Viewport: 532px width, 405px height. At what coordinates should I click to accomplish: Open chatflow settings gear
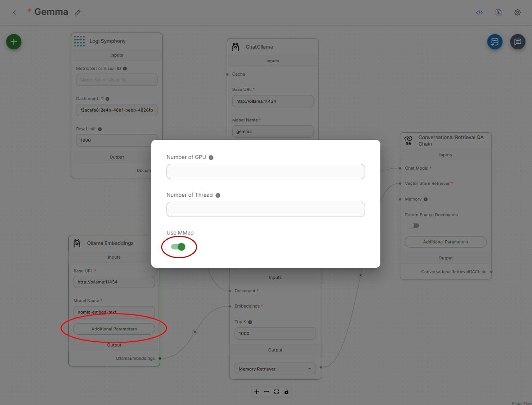(x=517, y=12)
